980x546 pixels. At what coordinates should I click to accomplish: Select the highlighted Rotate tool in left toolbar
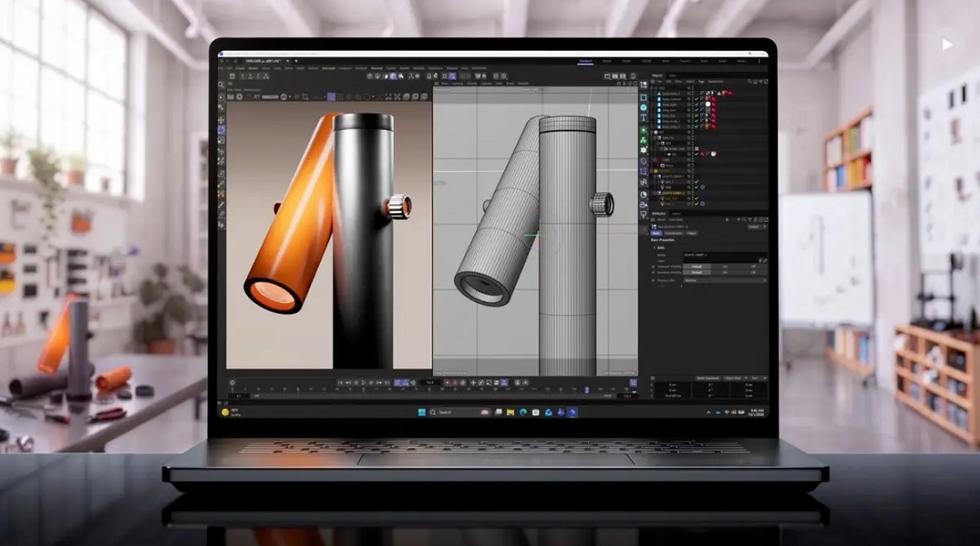pos(221,130)
